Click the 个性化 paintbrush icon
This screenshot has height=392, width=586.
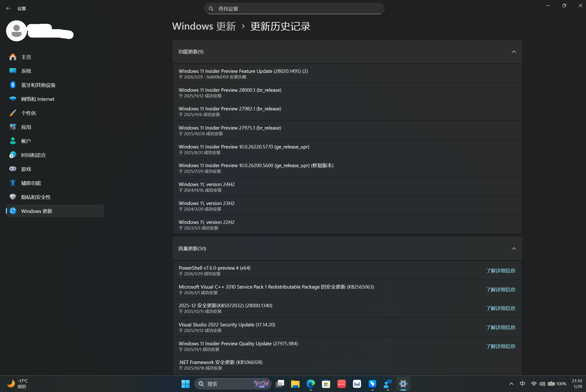click(13, 113)
